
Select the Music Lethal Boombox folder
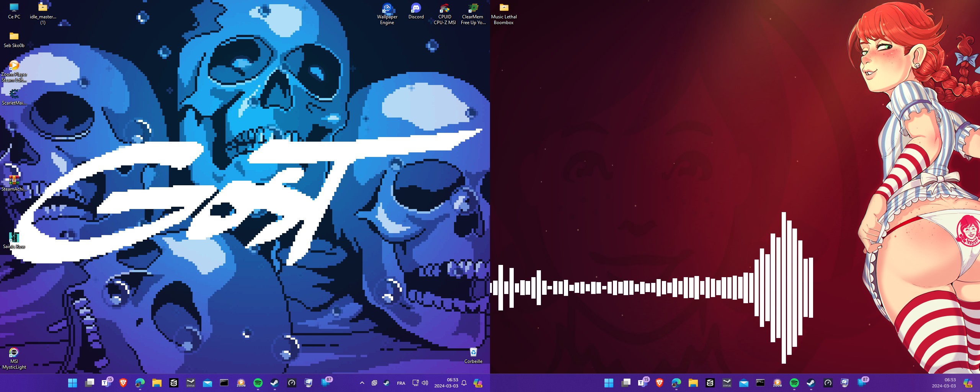click(x=504, y=14)
